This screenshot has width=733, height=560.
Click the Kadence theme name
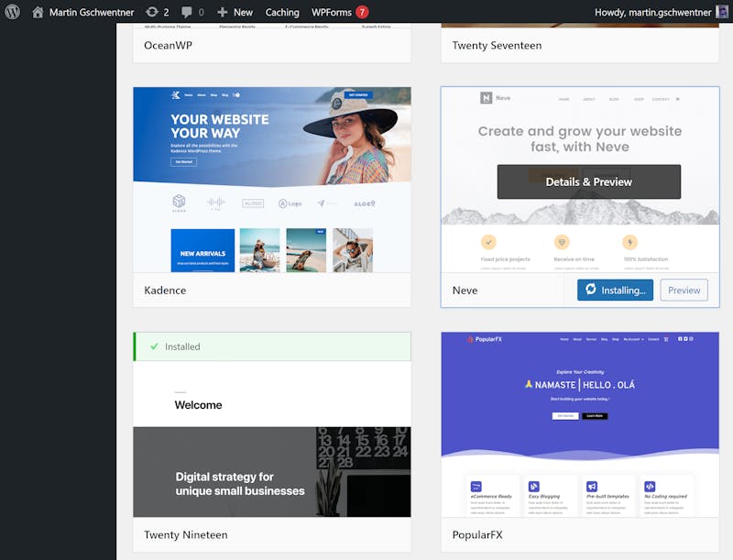click(x=165, y=291)
